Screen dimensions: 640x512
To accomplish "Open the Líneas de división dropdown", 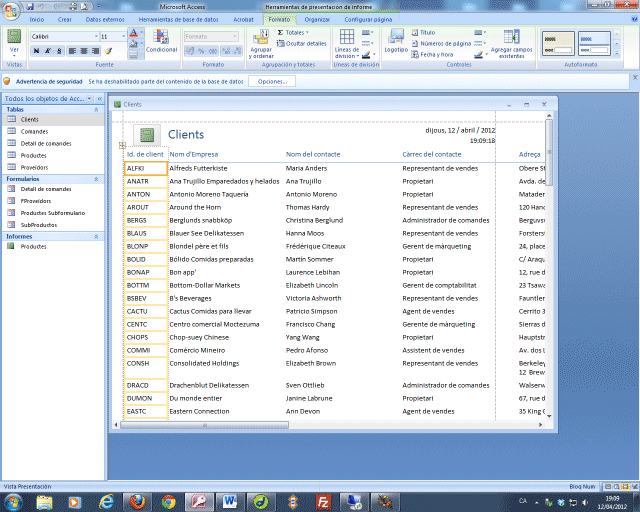I will 347,44.
